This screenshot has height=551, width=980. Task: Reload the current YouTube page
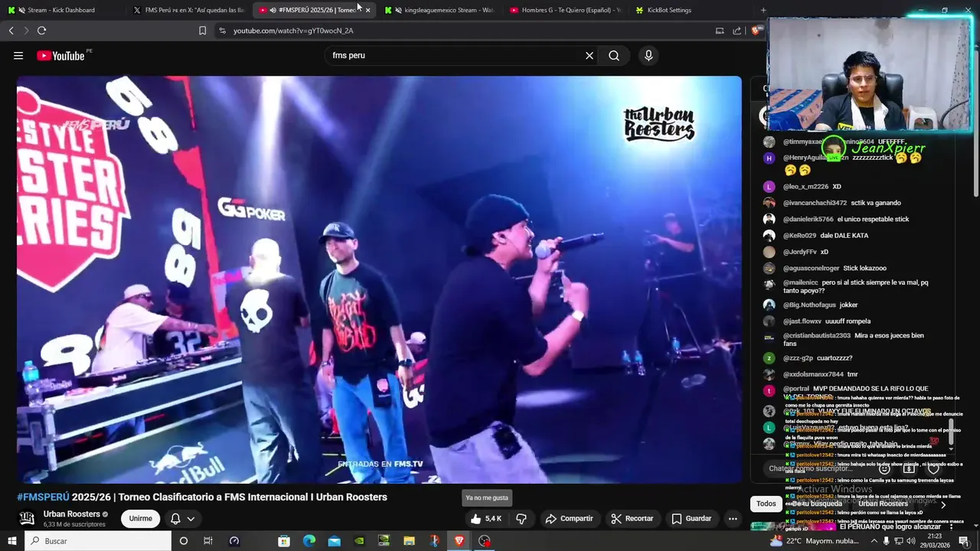coord(41,31)
